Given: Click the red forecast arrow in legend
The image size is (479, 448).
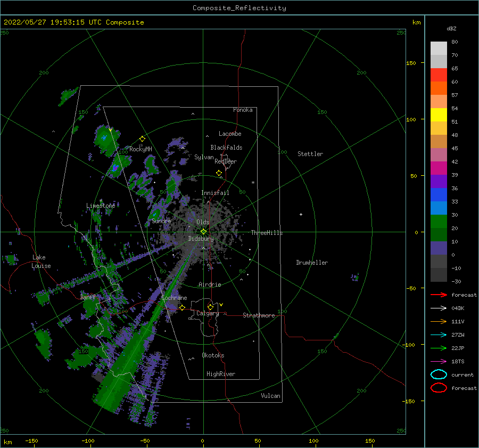Looking at the screenshot, I should pyautogui.click(x=439, y=295).
